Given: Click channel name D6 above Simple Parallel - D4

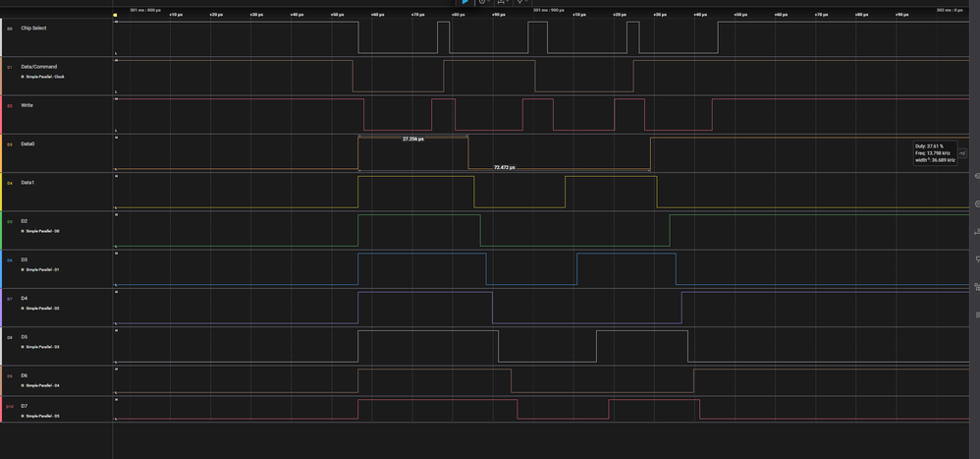Looking at the screenshot, I should coord(24,375).
